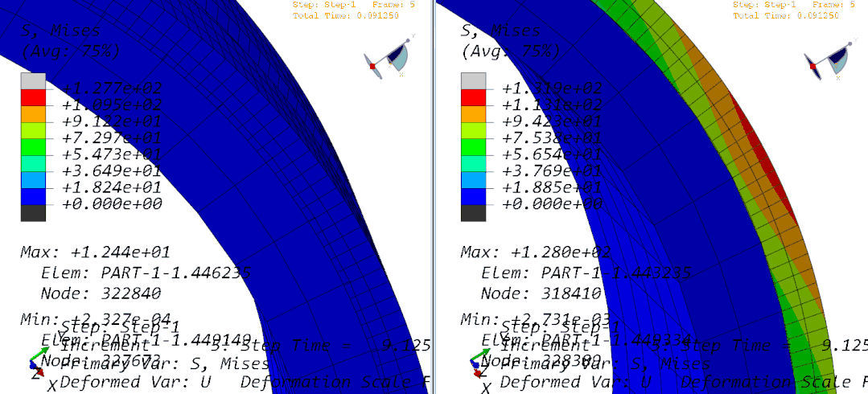Click the legend value +9.122e+01
Screen dimensions: 868x394
click(x=112, y=121)
